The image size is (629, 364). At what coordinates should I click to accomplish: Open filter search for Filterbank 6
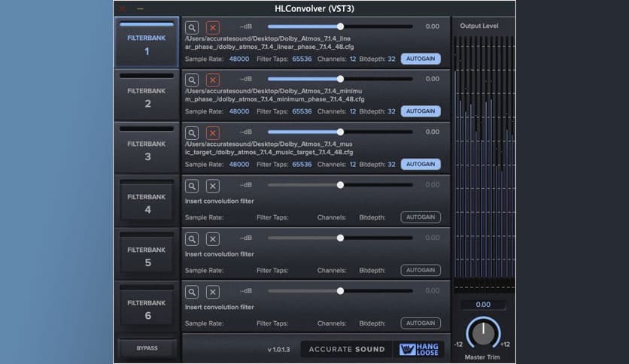[x=192, y=292]
